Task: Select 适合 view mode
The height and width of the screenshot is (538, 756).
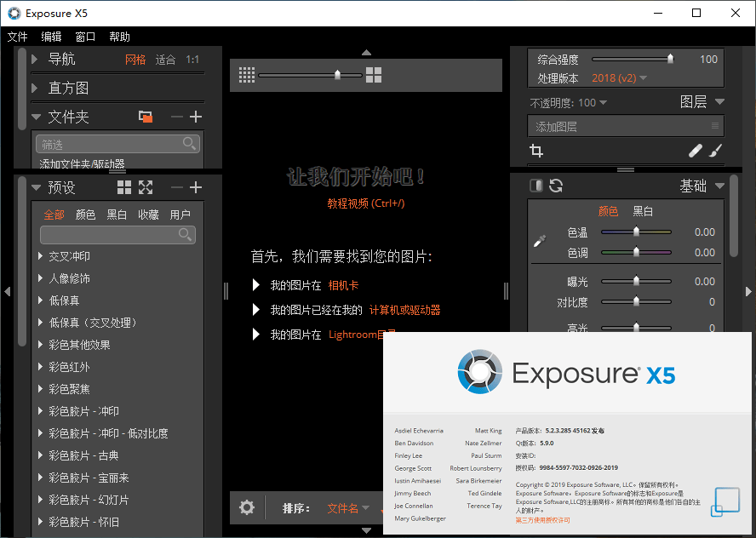Action: pyautogui.click(x=165, y=60)
